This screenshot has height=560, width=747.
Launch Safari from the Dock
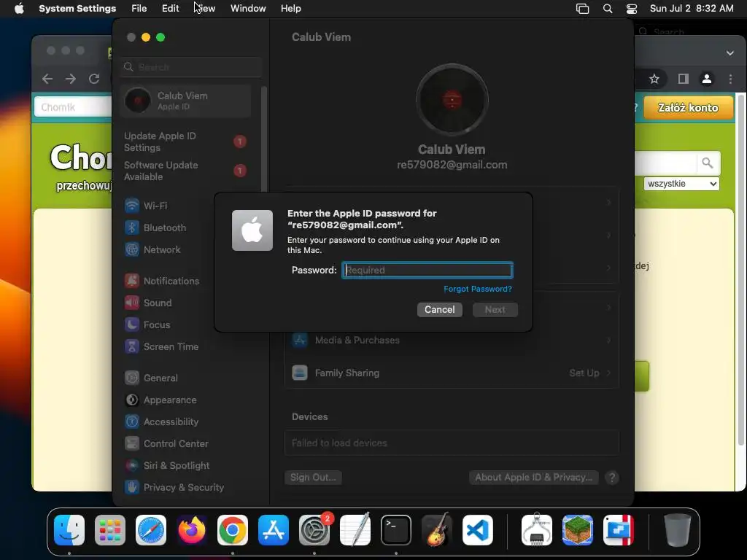tap(151, 530)
